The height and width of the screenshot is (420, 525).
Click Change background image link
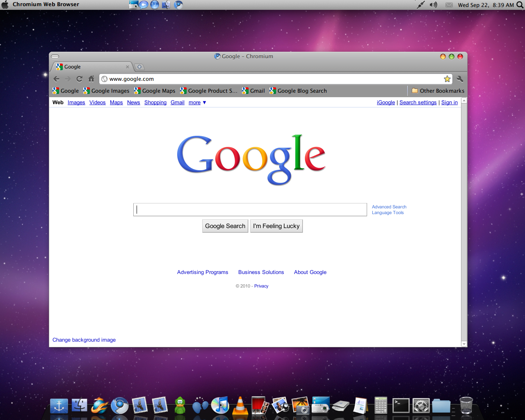[x=84, y=340]
